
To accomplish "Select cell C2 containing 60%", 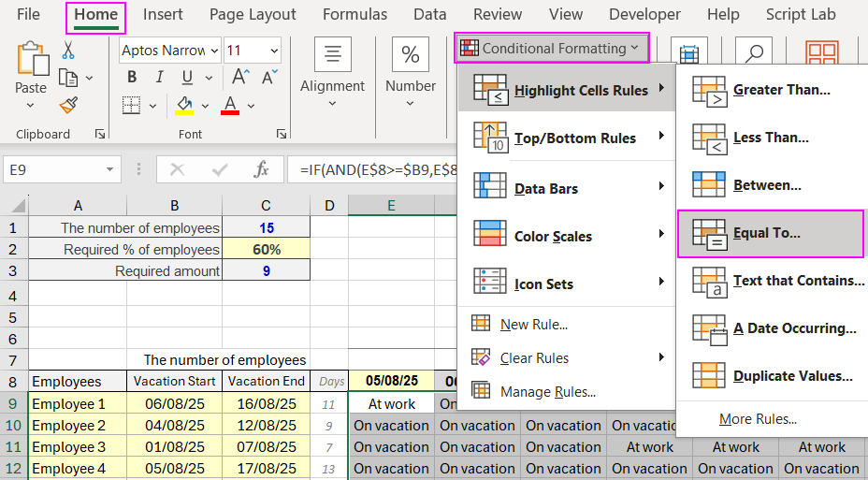I will tap(267, 249).
